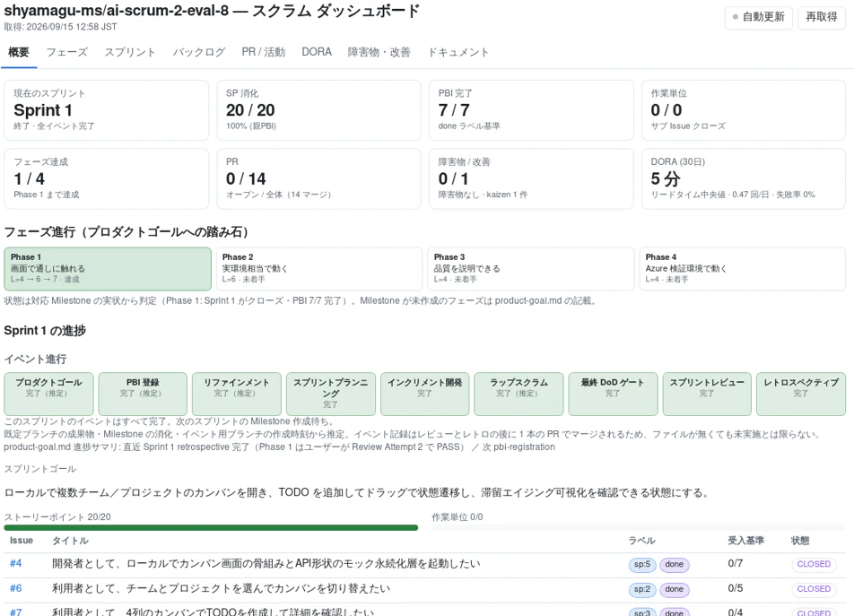Click the 作業単位 0/0 progress bar
The width and height of the screenshot is (854, 616).
tap(639, 527)
